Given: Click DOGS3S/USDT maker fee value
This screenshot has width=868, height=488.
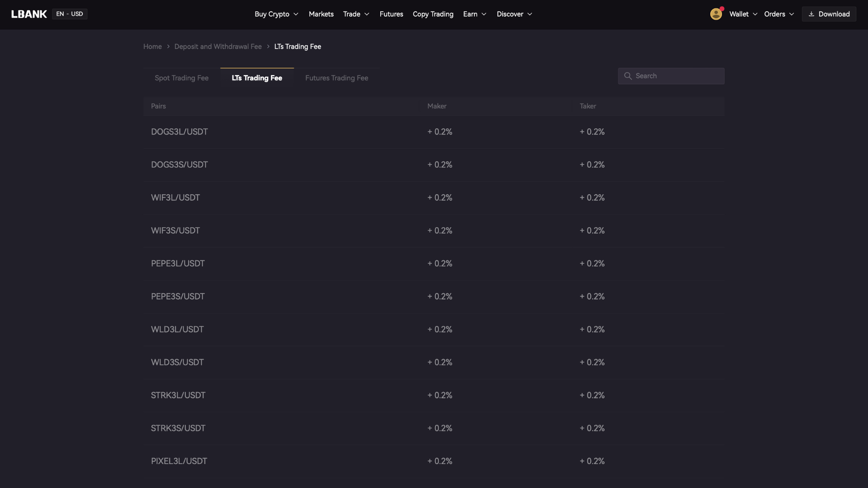Looking at the screenshot, I should pos(440,165).
